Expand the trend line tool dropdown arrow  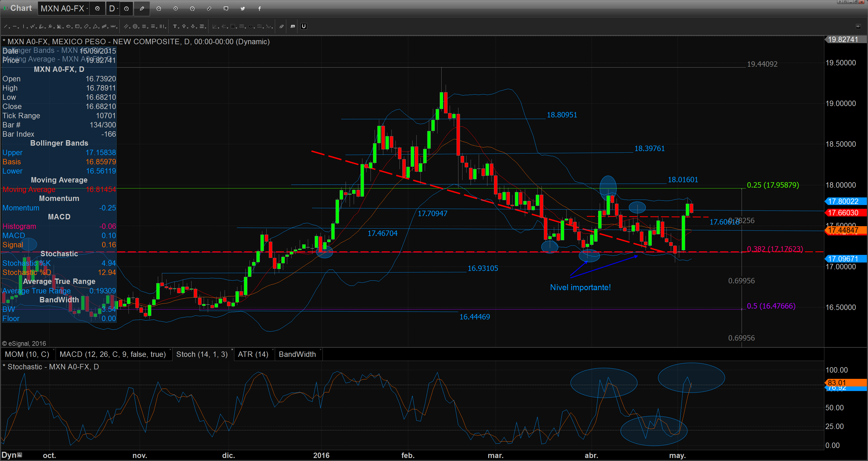[x=9, y=28]
